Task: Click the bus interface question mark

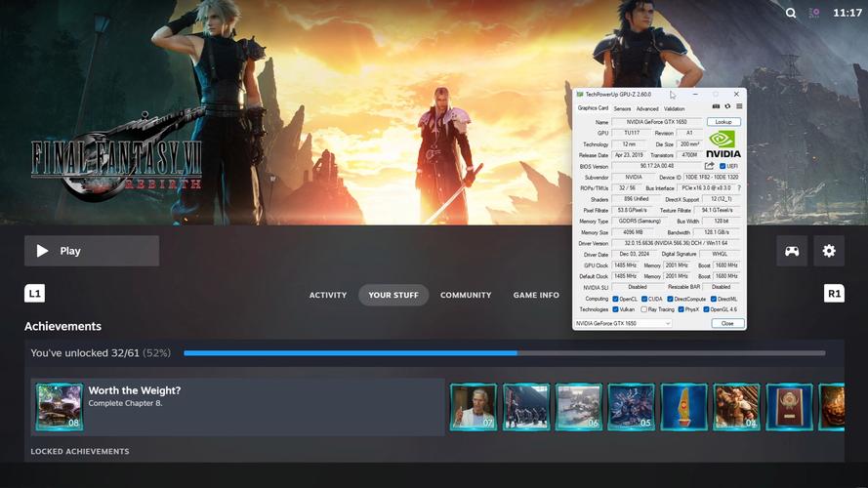Action: tap(739, 187)
